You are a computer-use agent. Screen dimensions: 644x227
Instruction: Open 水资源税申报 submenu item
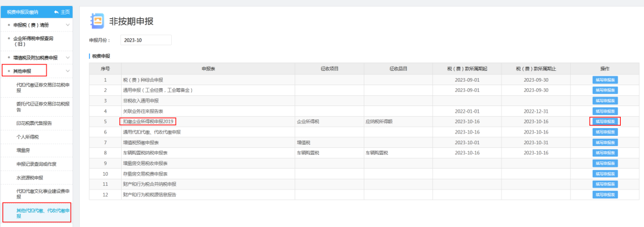pos(30,178)
